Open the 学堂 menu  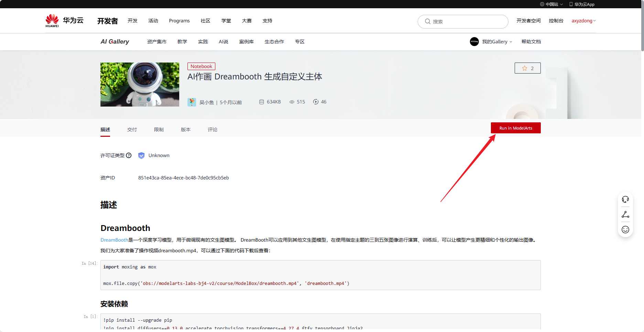(226, 21)
